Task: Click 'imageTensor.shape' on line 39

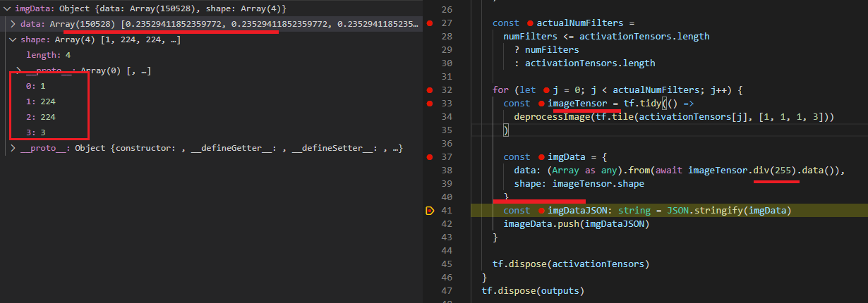Action: [598, 184]
